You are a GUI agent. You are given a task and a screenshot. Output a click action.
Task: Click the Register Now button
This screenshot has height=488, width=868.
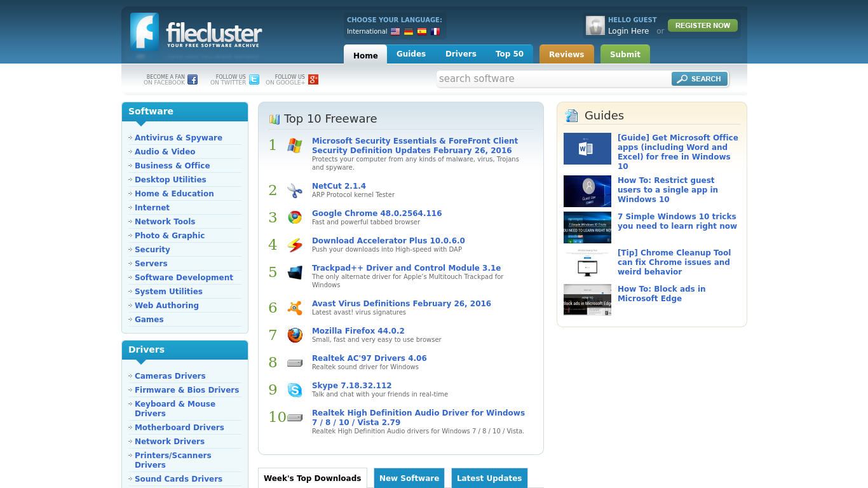point(703,25)
